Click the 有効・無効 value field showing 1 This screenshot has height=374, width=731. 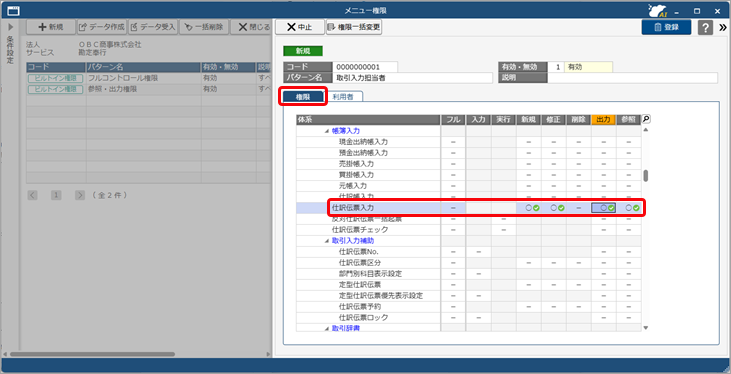coord(556,67)
